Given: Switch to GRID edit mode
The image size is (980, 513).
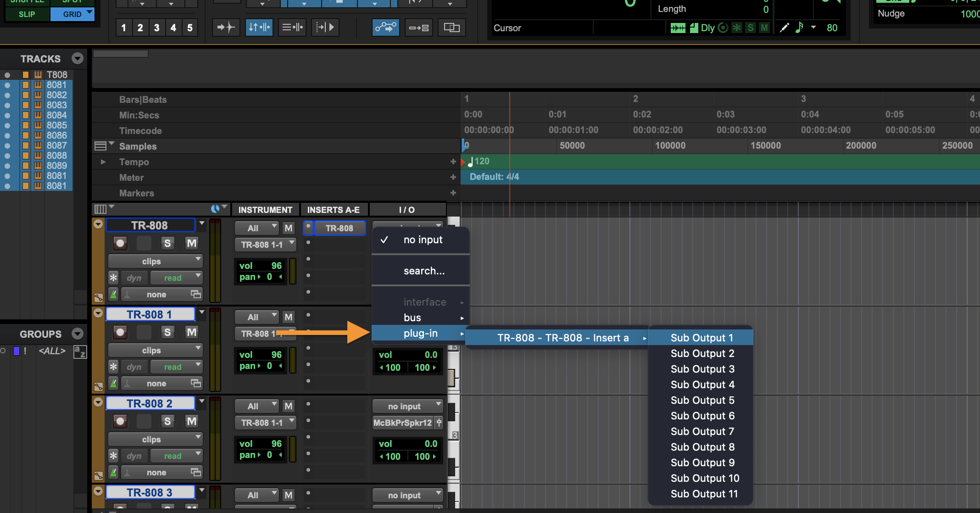Looking at the screenshot, I should tap(72, 14).
